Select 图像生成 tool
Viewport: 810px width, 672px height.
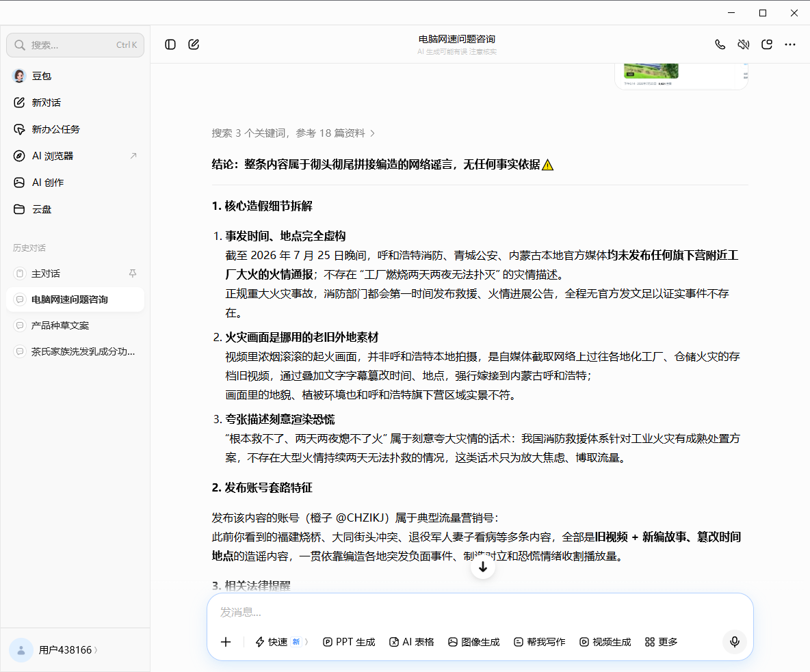[x=474, y=642]
